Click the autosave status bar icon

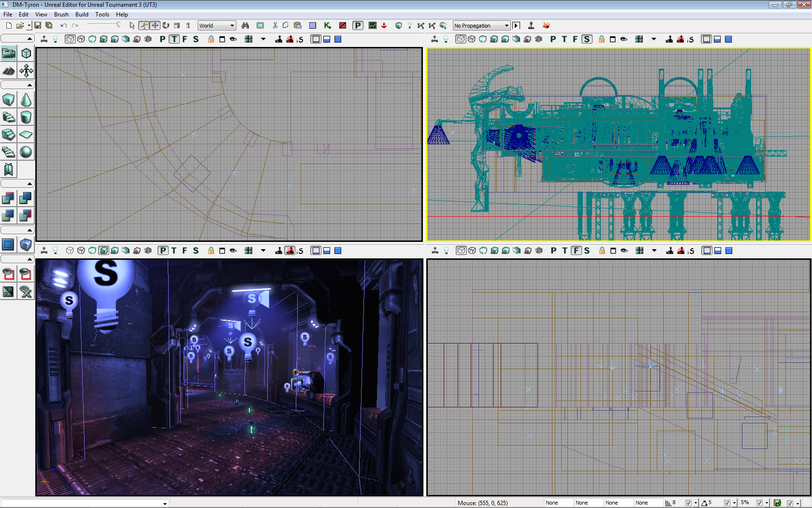[777, 503]
